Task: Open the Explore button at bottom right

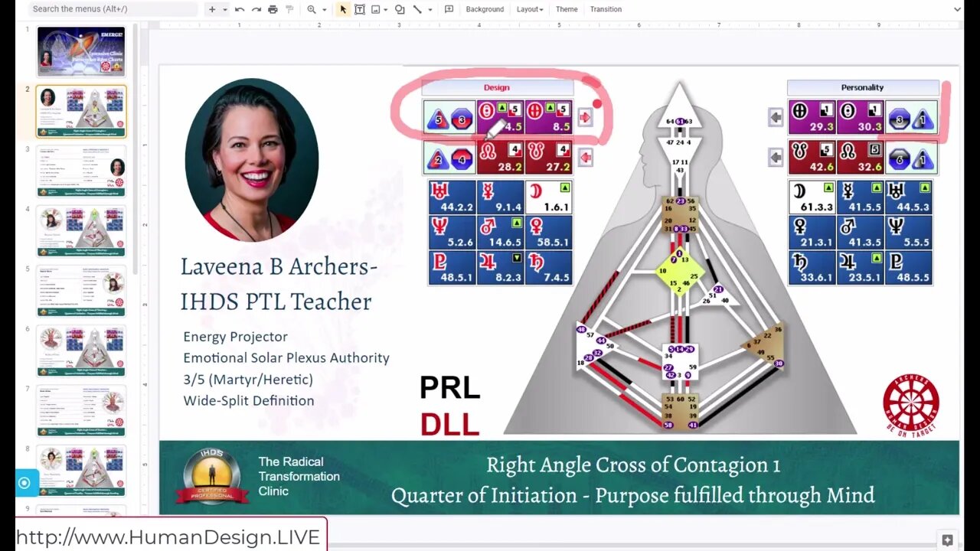Action: coord(947,540)
